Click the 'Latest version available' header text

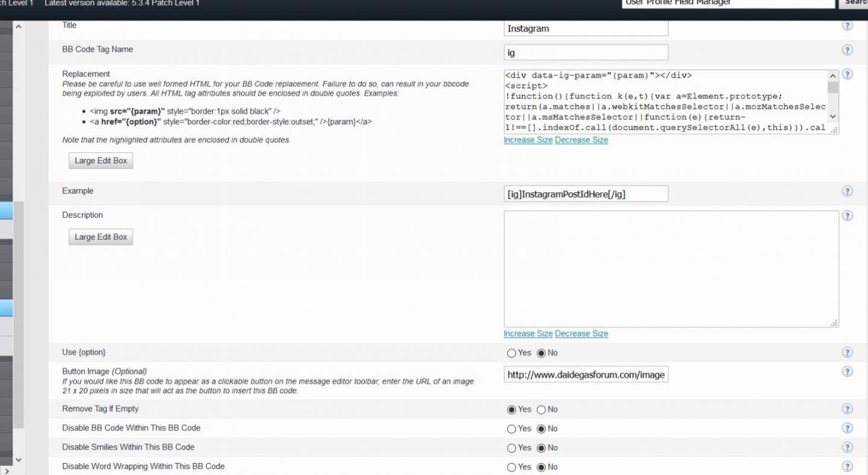click(x=122, y=3)
